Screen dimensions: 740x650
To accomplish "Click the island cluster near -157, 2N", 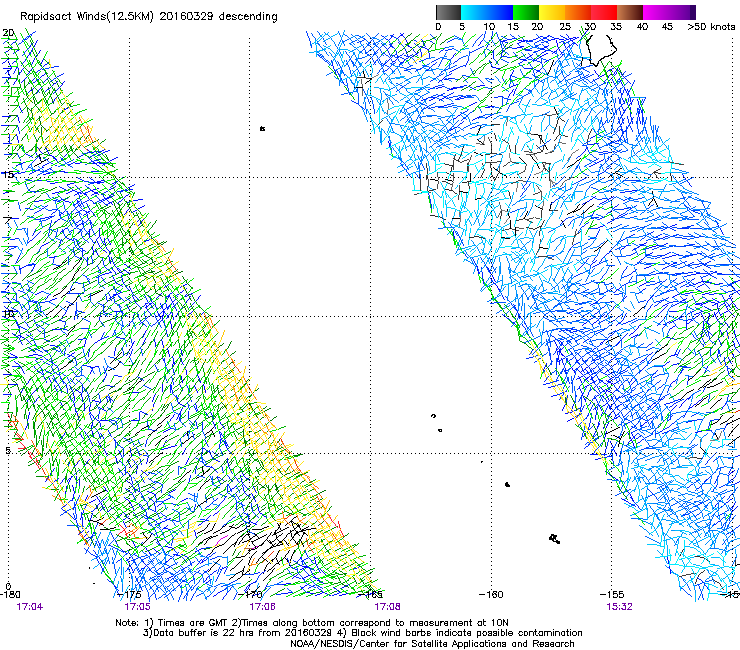I will pyautogui.click(x=555, y=538).
